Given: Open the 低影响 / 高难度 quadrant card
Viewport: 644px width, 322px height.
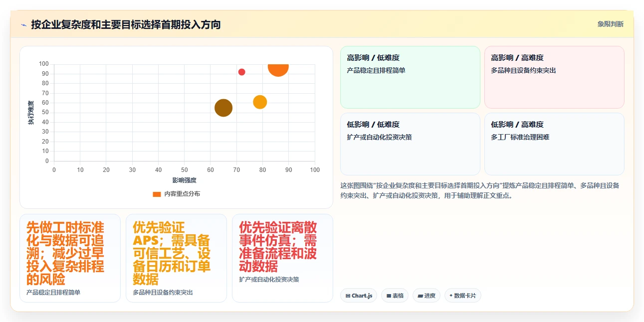Looking at the screenshot, I should click(554, 144).
